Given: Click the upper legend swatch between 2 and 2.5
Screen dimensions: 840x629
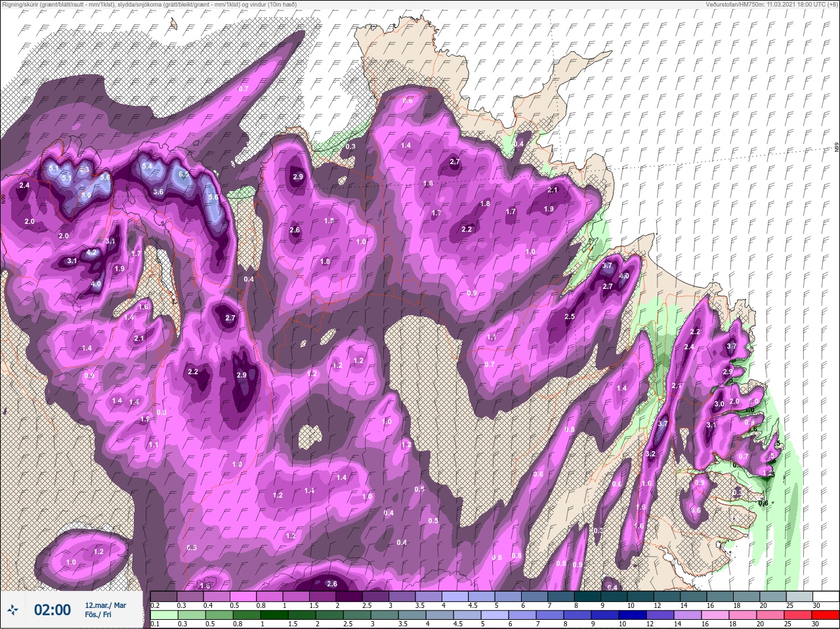Looking at the screenshot, I should coord(350,596).
